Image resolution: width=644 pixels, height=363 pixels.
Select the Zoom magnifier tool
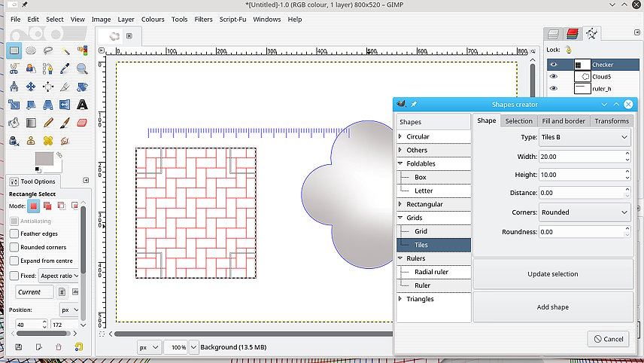point(82,69)
